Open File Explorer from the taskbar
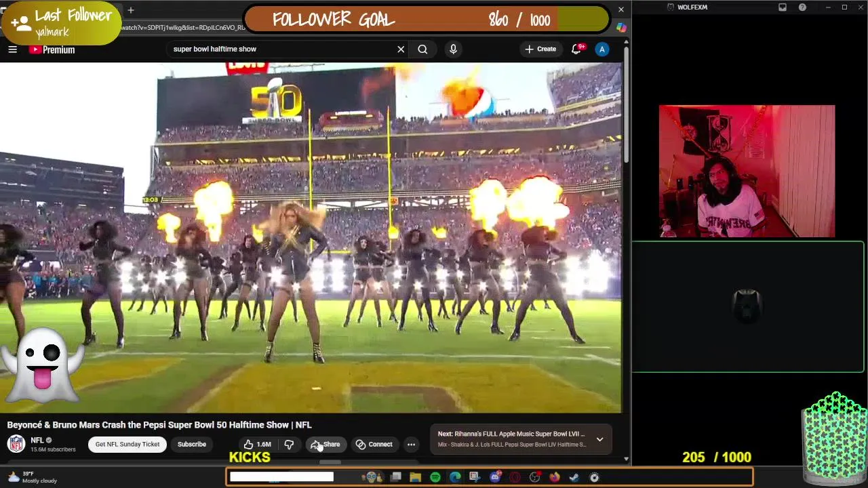Image resolution: width=868 pixels, height=488 pixels. [415, 477]
